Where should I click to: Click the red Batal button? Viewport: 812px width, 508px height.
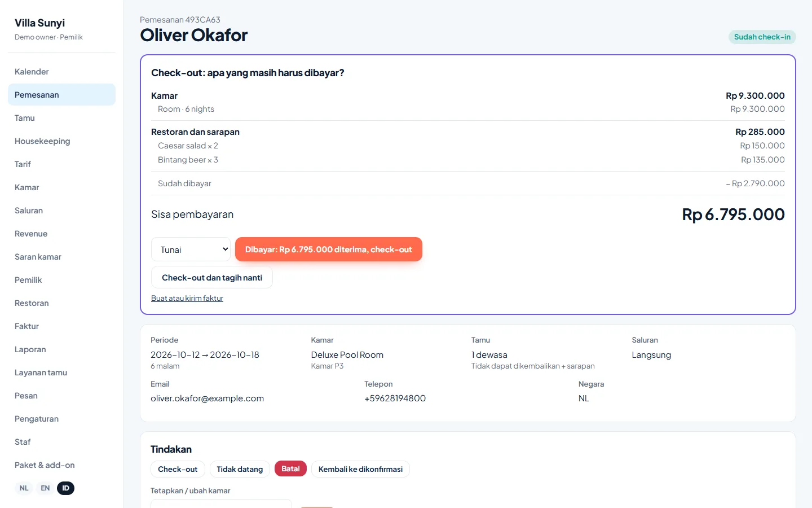coord(290,468)
